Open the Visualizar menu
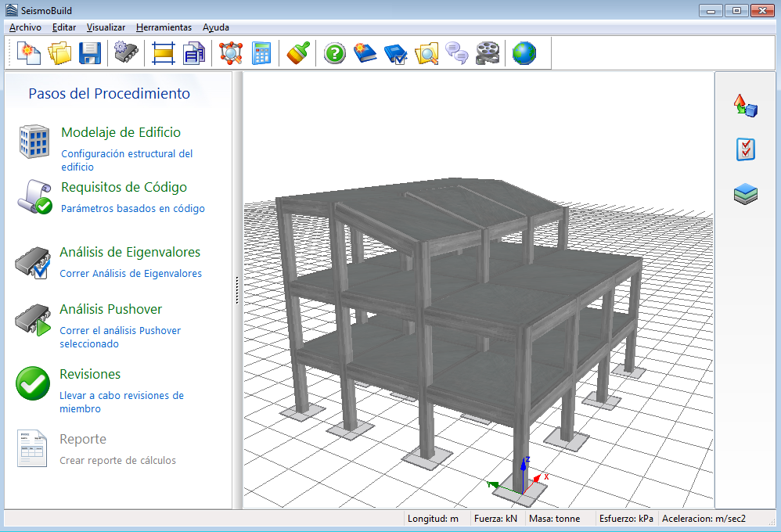This screenshot has height=532, width=781. [x=106, y=27]
